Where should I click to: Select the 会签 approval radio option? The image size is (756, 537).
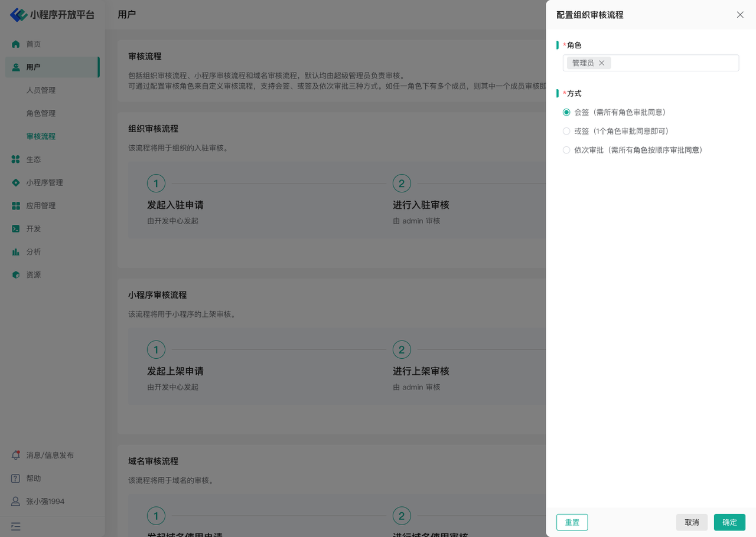pos(566,112)
